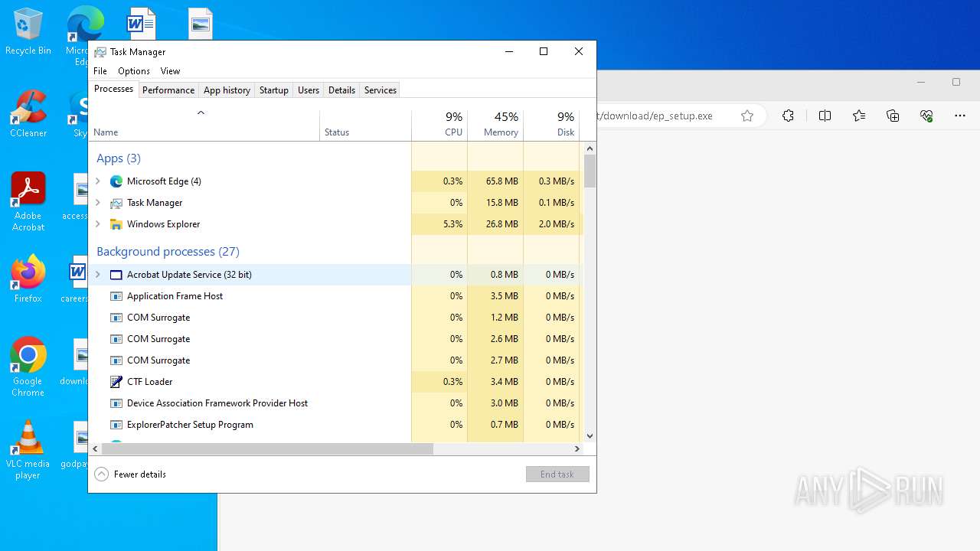Expand the Task Manager process row
The height and width of the screenshot is (551, 980).
[x=97, y=203]
